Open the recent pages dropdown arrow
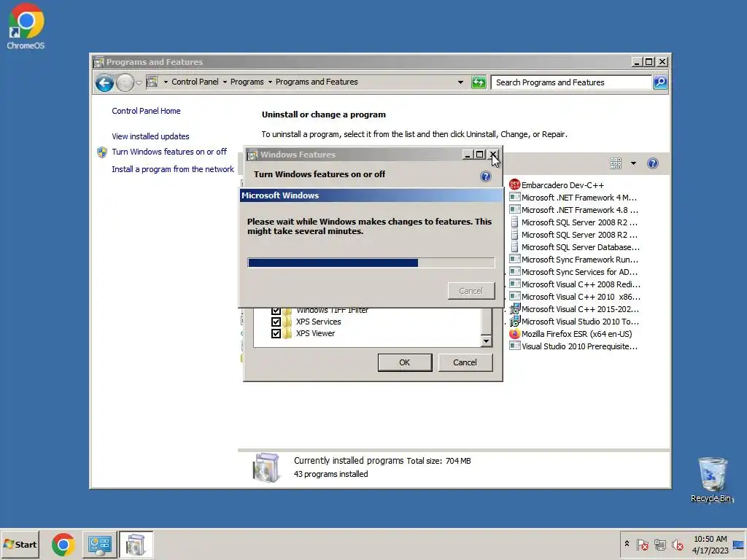747x560 pixels. pos(139,83)
